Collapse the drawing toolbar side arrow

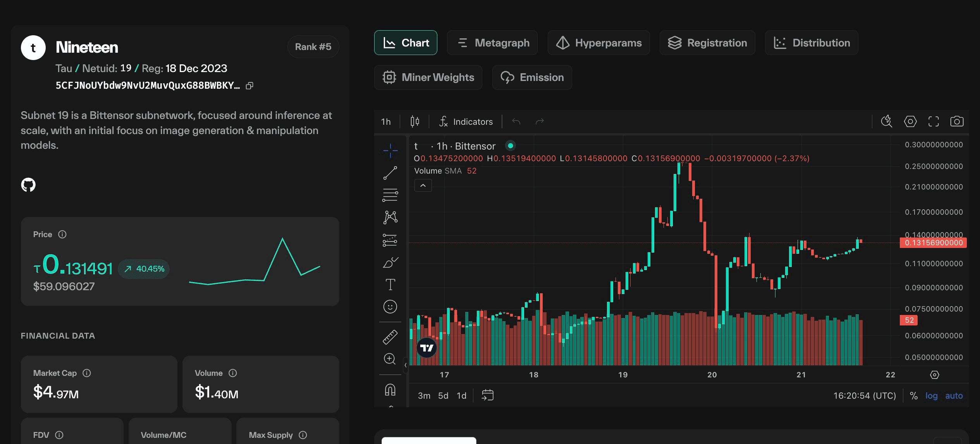click(406, 365)
